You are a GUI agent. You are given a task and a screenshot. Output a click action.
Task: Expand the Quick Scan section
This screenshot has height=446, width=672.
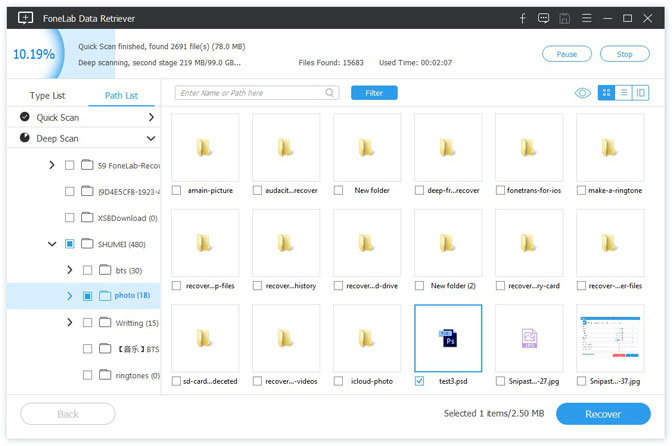click(x=151, y=117)
